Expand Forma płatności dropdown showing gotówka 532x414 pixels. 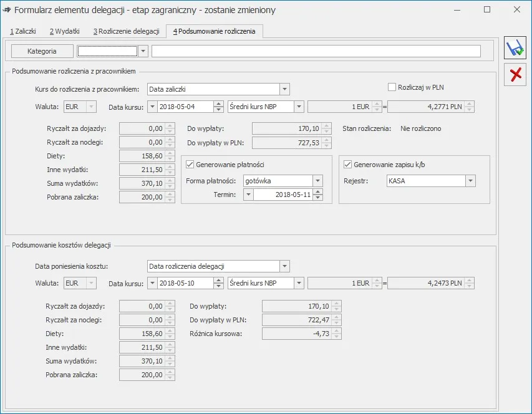pyautogui.click(x=317, y=181)
